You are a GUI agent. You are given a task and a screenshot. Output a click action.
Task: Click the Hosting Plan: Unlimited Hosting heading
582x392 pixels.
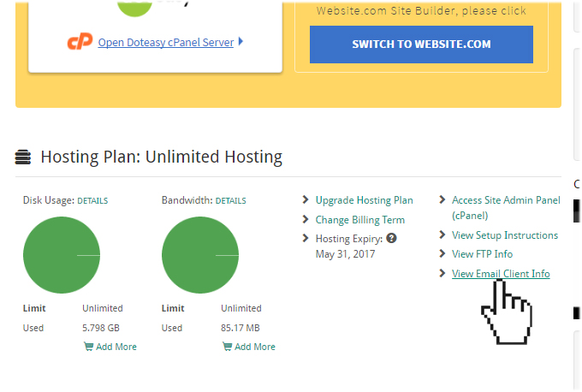[162, 157]
